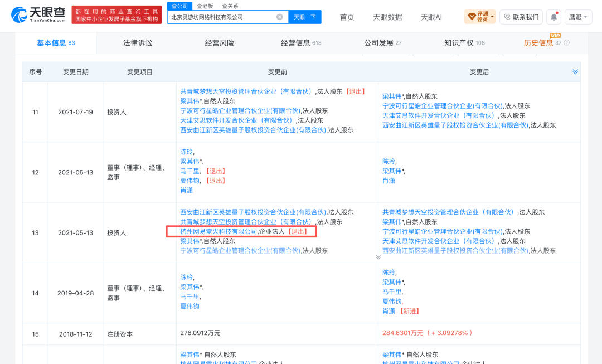Expand row 13 with the gray double chevron
The width and height of the screenshot is (602, 364).
click(378, 258)
